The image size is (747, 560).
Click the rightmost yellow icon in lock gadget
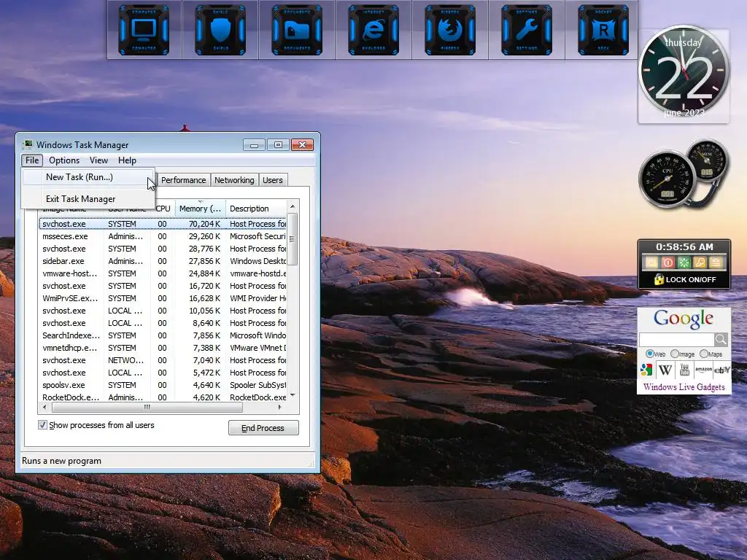[x=716, y=262]
